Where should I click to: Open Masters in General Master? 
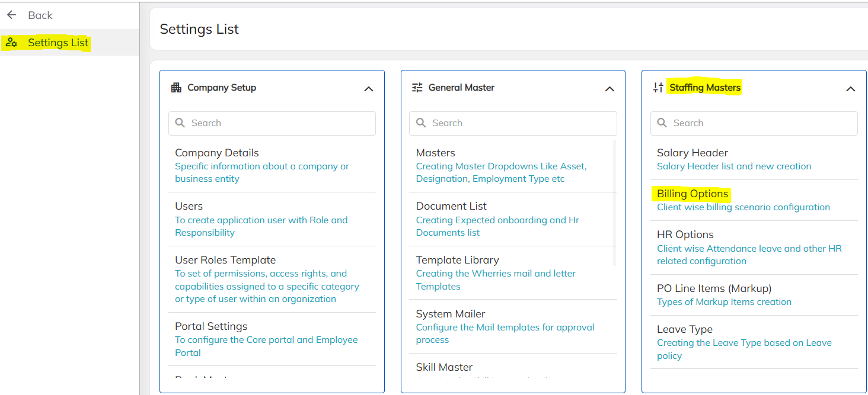coord(436,153)
